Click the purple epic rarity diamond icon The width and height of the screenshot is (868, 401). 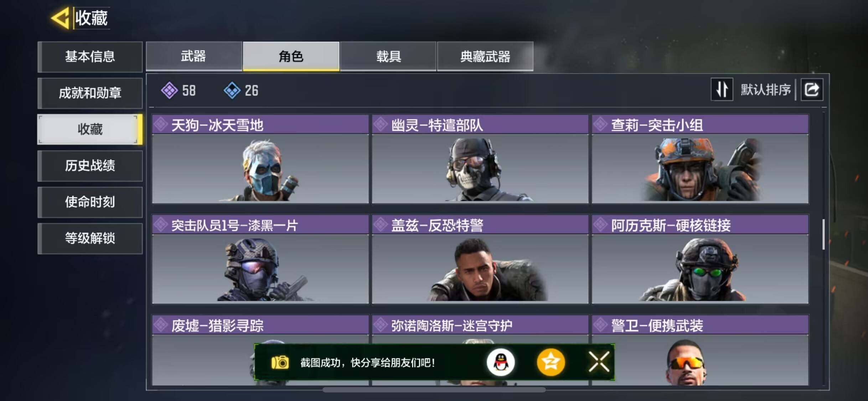[169, 91]
